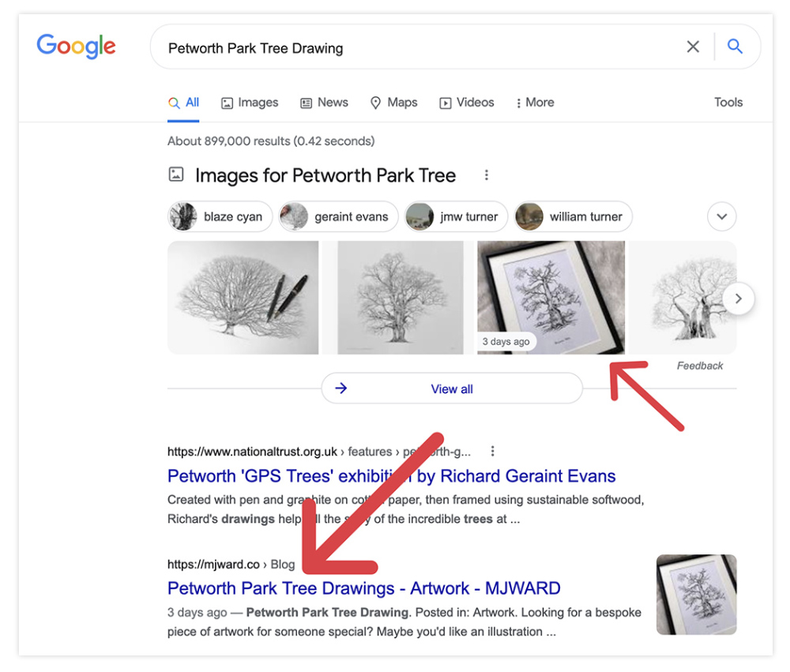The height and width of the screenshot is (672, 790).
Task: Clear the search box with the X icon
Action: (693, 47)
